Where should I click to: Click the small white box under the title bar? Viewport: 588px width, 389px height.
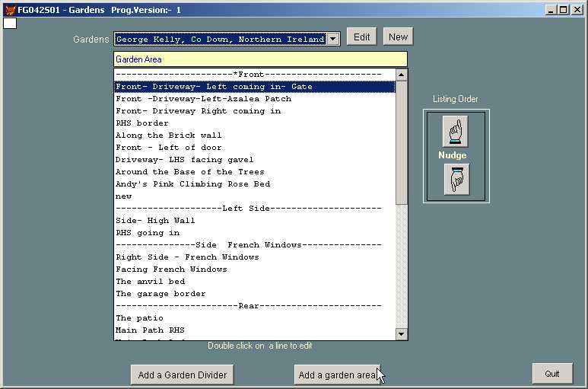tap(10, 24)
